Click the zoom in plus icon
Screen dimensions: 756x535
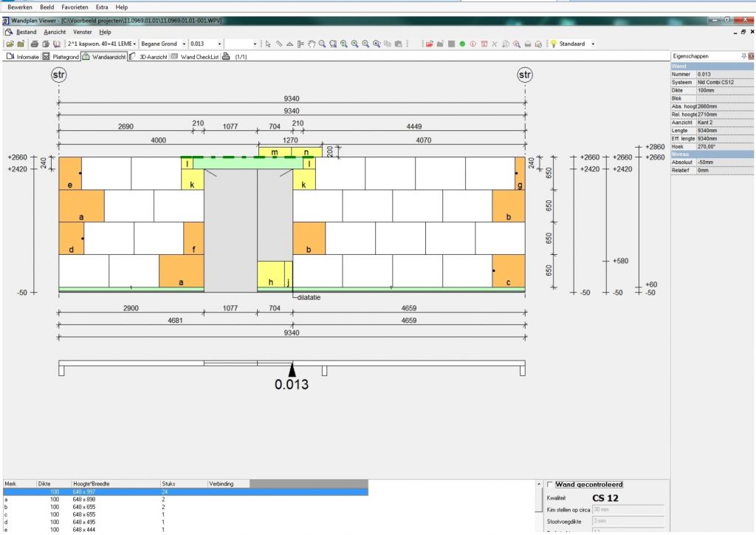click(355, 44)
